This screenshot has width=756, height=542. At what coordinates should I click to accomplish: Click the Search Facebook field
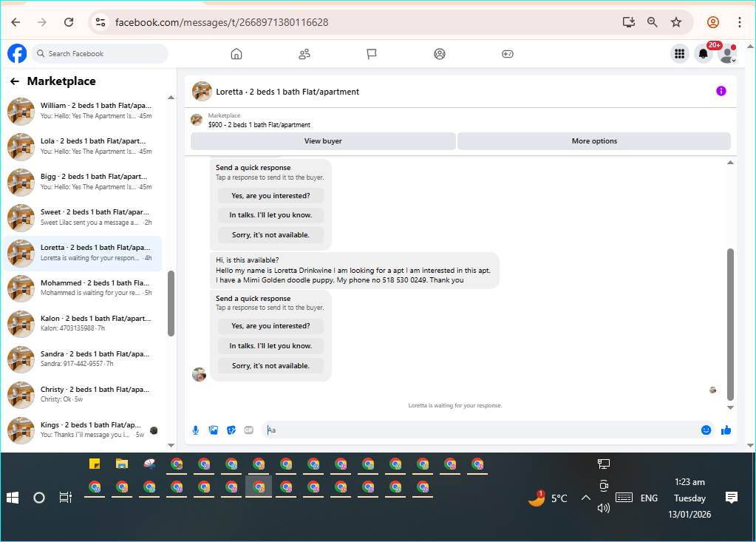pos(100,53)
